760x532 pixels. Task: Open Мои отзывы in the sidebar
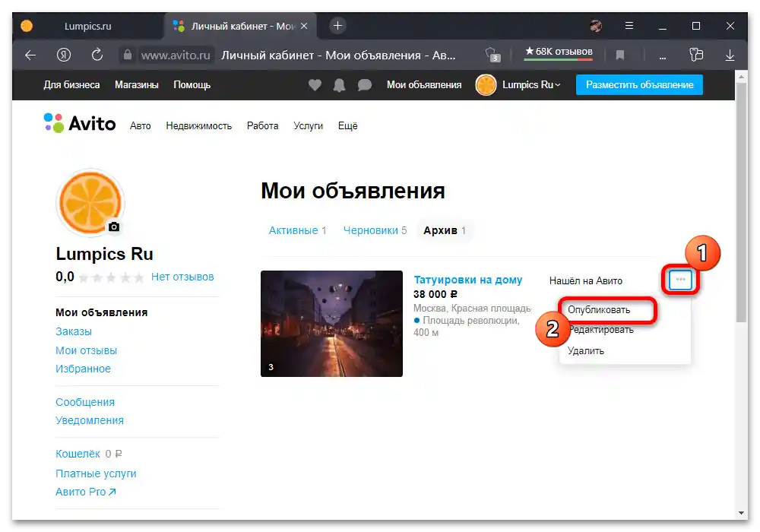pyautogui.click(x=87, y=350)
